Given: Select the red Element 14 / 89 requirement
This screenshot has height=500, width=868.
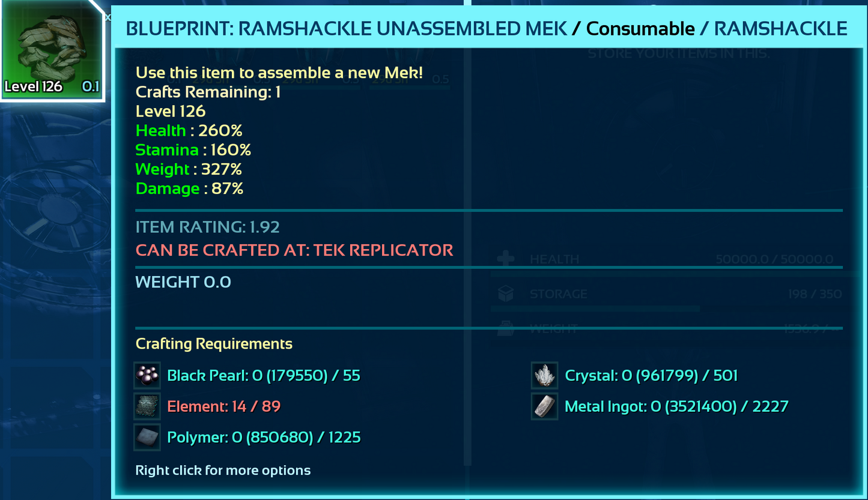Looking at the screenshot, I should point(224,406).
